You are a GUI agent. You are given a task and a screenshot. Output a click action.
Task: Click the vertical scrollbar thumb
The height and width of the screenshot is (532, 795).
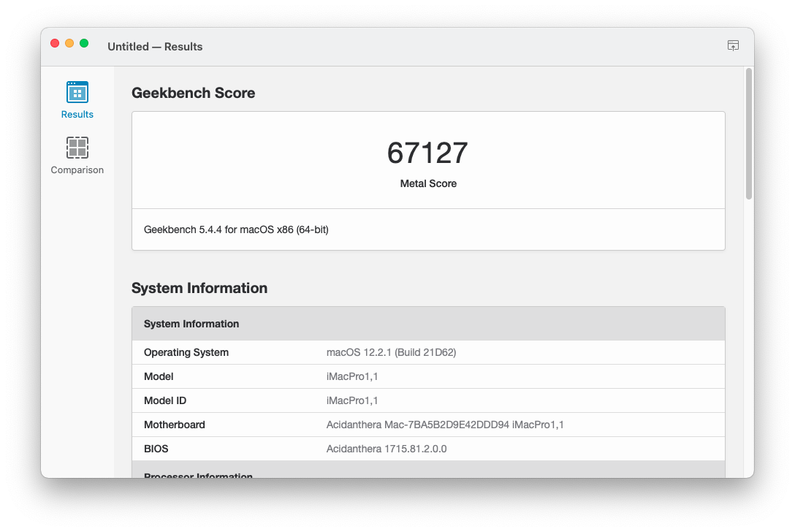coord(748,133)
